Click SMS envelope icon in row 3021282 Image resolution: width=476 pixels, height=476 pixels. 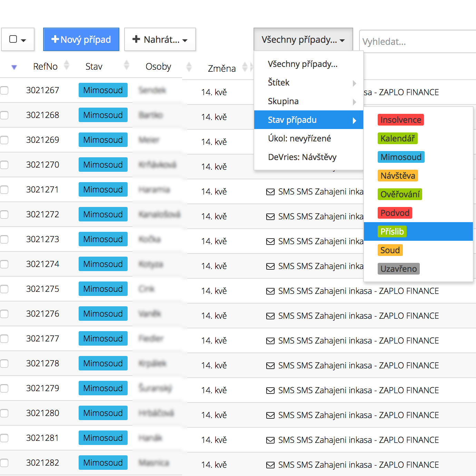(270, 465)
